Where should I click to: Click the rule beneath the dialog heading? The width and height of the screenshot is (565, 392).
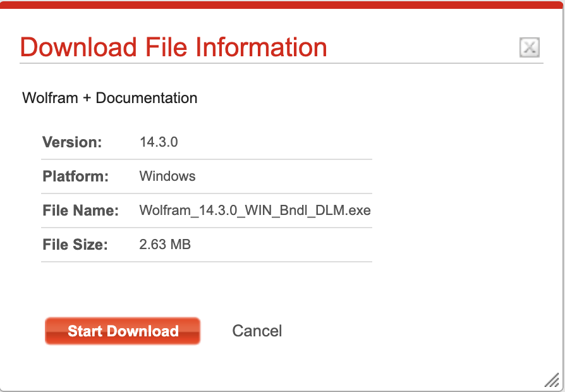[x=281, y=63]
